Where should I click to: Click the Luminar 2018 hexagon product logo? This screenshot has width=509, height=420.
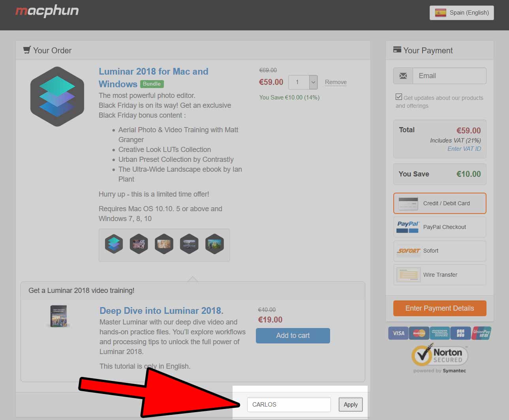coord(57,97)
